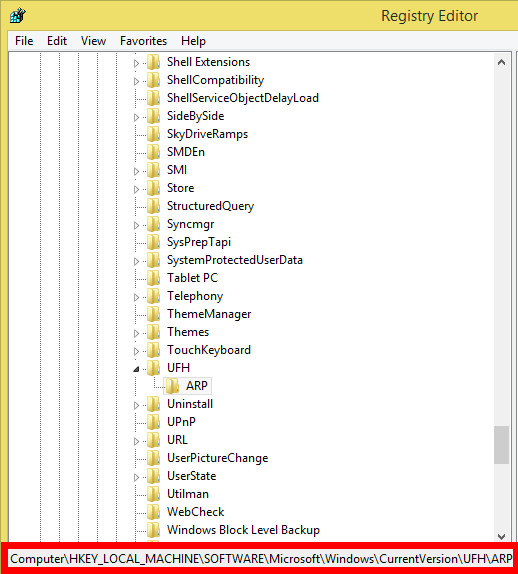Select the Windows Block Level Backup label
Image resolution: width=518 pixels, height=574 pixels.
pyautogui.click(x=243, y=530)
